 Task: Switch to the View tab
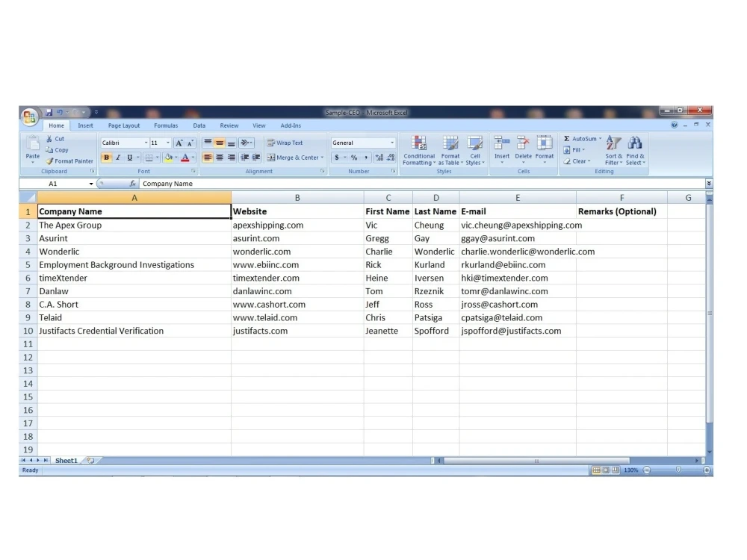click(x=258, y=125)
